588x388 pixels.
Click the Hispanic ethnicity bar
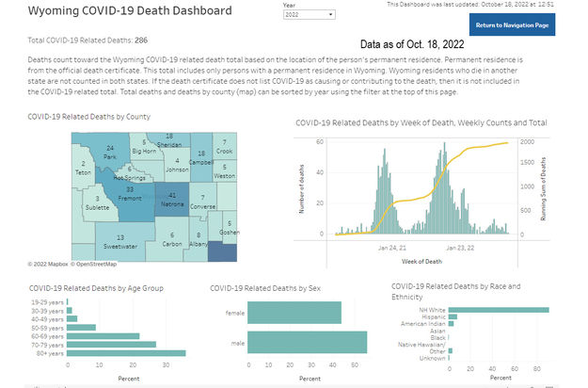pyautogui.click(x=453, y=317)
